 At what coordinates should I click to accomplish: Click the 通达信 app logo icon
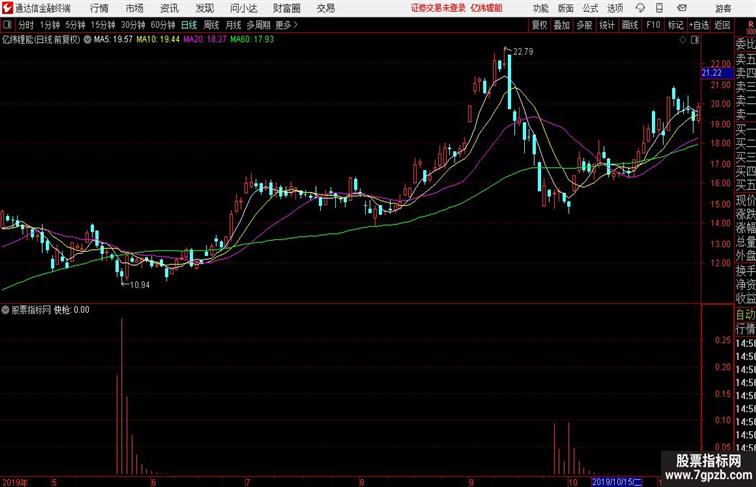pos(7,8)
